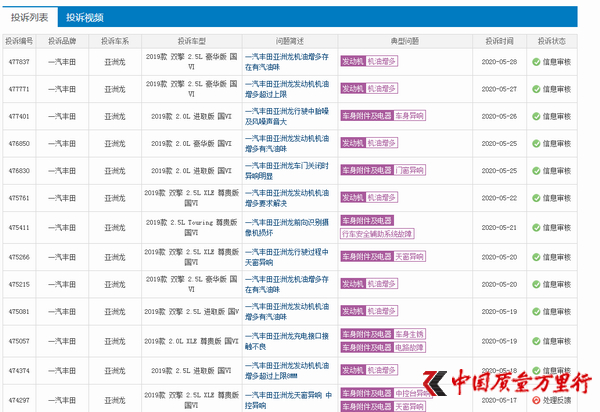Click green check status icon for complaint 476830
This screenshot has height=412, width=600.
(536, 171)
